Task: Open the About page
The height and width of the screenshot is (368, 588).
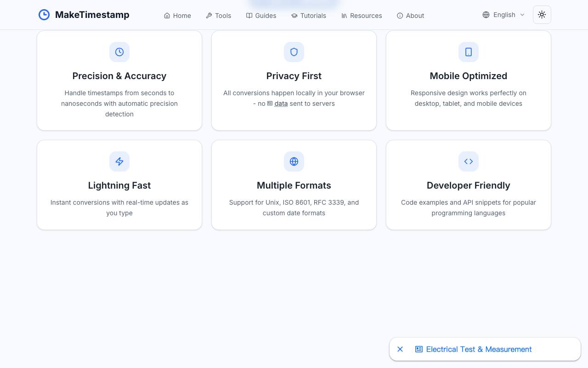Action: pos(410,16)
